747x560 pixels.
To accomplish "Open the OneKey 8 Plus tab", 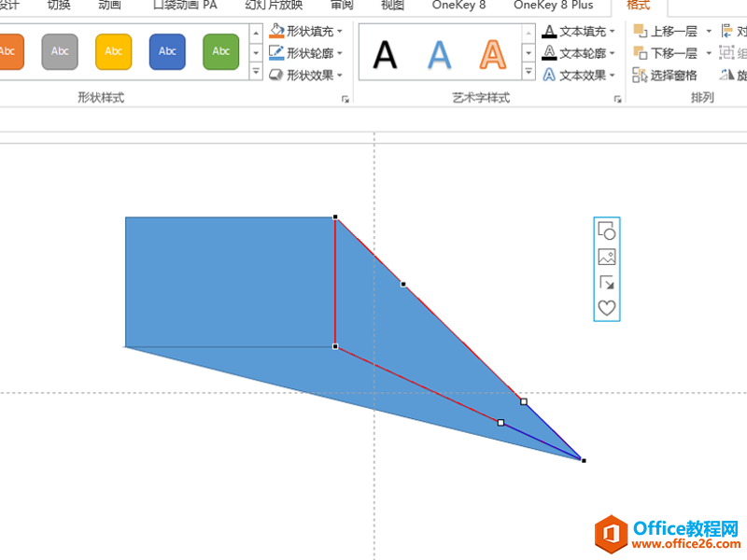I will 553,5.
